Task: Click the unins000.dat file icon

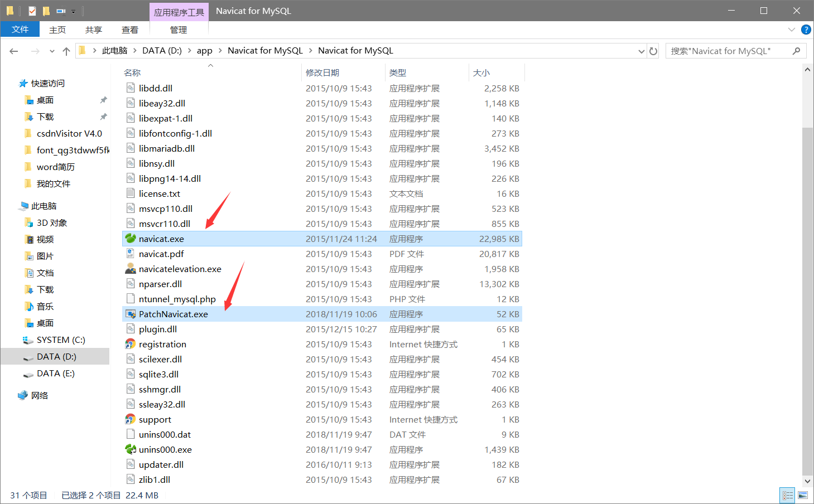Action: [x=131, y=434]
